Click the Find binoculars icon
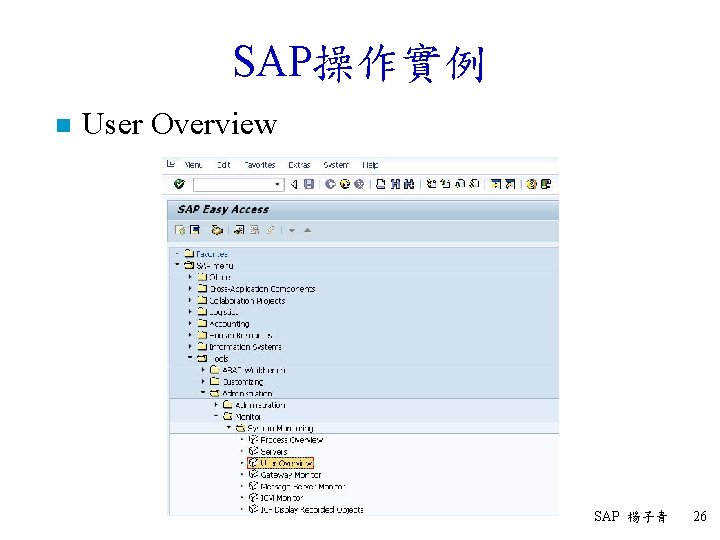 395,184
